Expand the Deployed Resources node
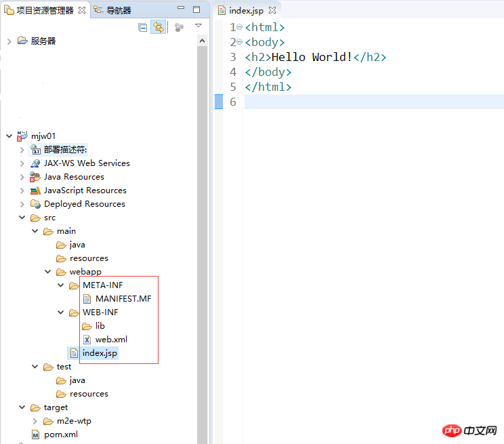The image size is (504, 444). pos(22,204)
